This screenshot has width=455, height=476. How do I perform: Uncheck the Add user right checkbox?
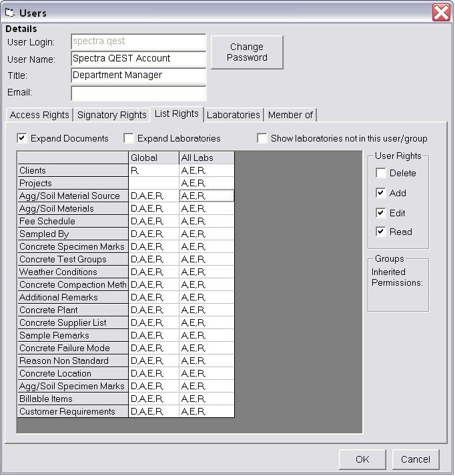[380, 194]
